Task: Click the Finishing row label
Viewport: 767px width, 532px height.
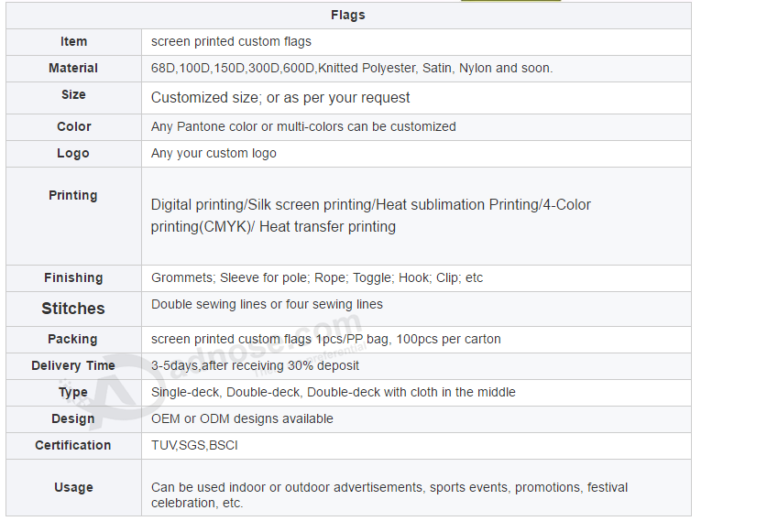Action: tap(73, 277)
